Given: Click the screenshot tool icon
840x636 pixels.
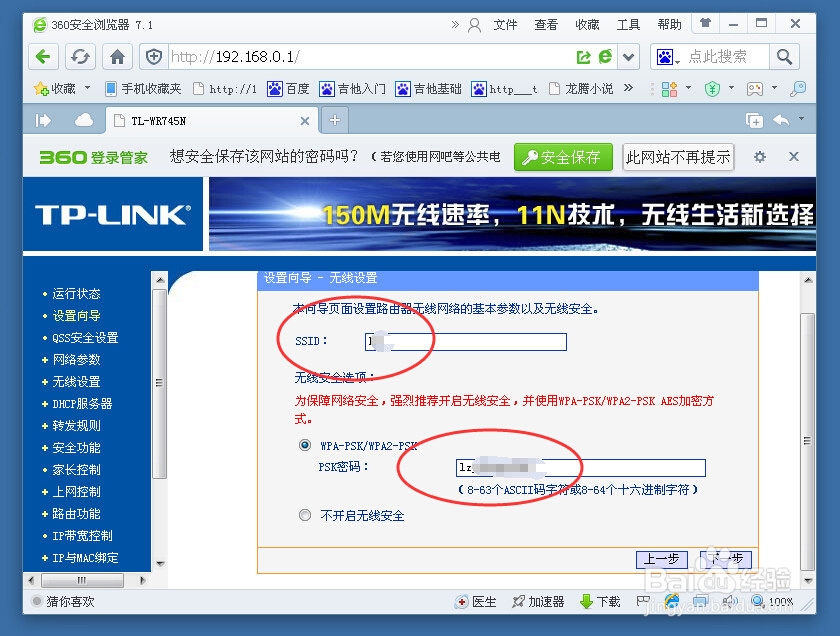Looking at the screenshot, I should pyautogui.click(x=755, y=88).
